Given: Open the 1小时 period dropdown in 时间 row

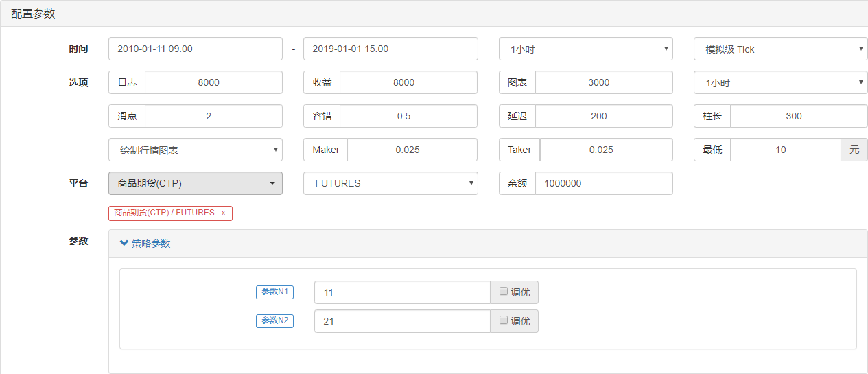Looking at the screenshot, I should tap(585, 49).
